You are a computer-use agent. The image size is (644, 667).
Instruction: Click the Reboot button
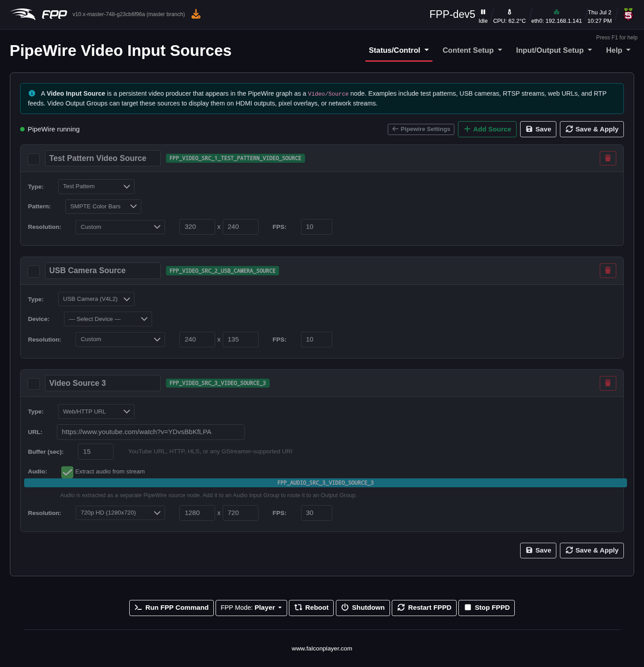coord(311,608)
